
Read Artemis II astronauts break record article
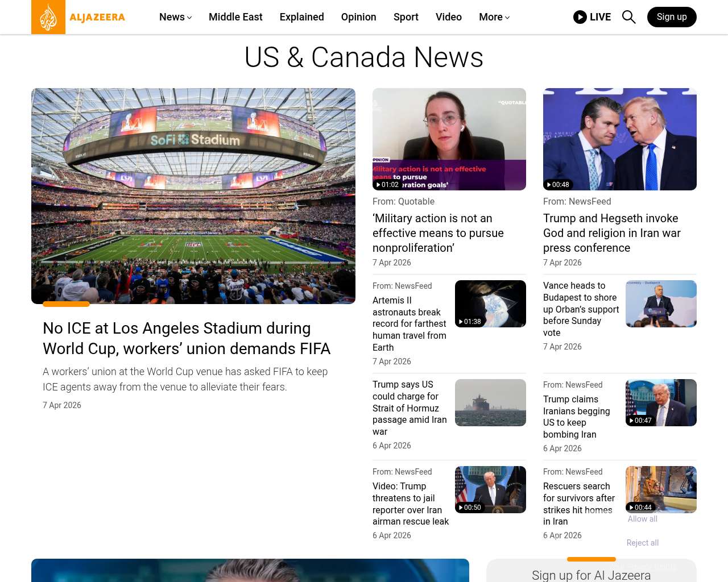(x=409, y=324)
